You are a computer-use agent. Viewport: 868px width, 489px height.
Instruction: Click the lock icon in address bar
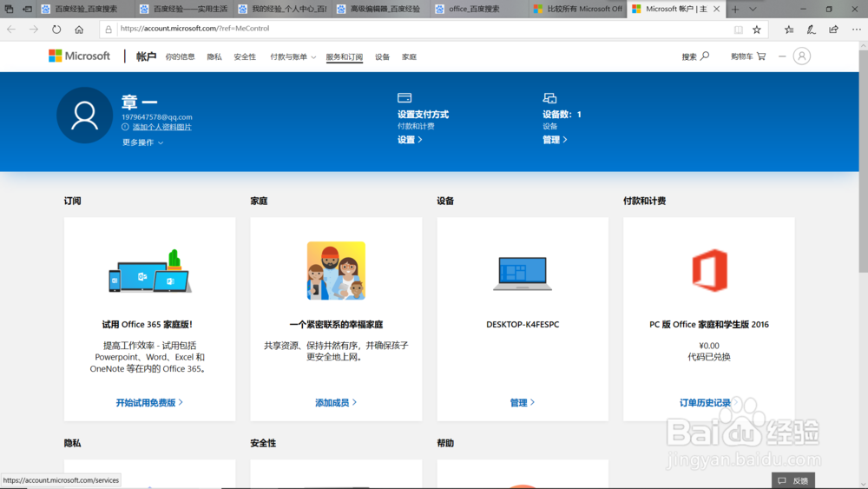(x=108, y=30)
